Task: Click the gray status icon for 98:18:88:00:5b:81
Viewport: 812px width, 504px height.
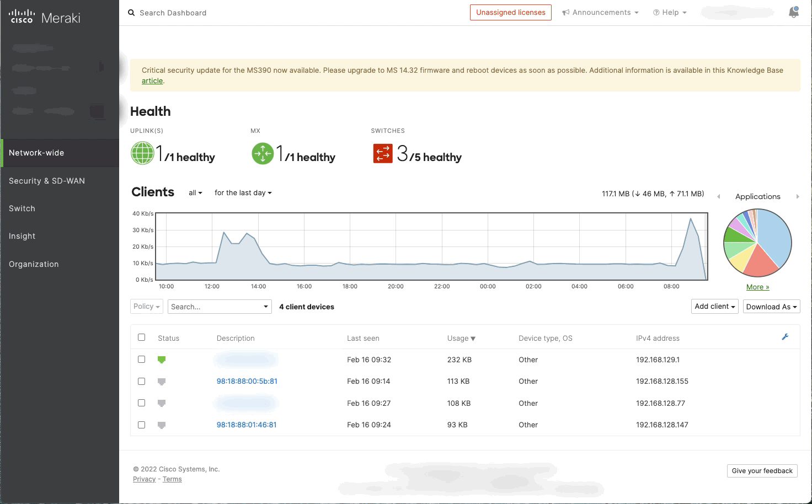Action: tap(162, 381)
